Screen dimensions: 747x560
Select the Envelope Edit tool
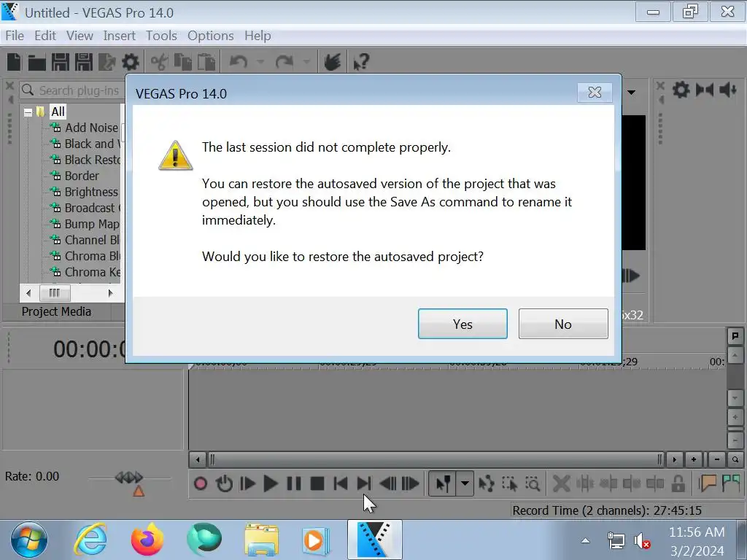(486, 484)
